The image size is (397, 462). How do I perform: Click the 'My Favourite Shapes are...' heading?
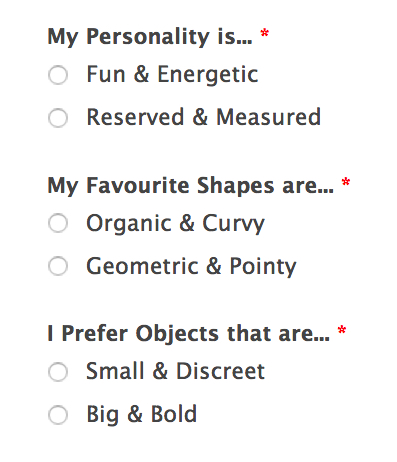point(191,186)
